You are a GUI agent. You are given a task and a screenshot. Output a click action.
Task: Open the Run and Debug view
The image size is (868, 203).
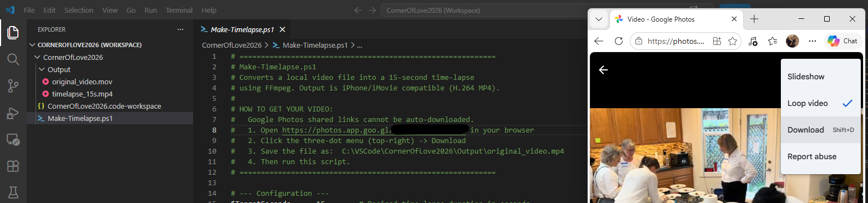point(13,113)
